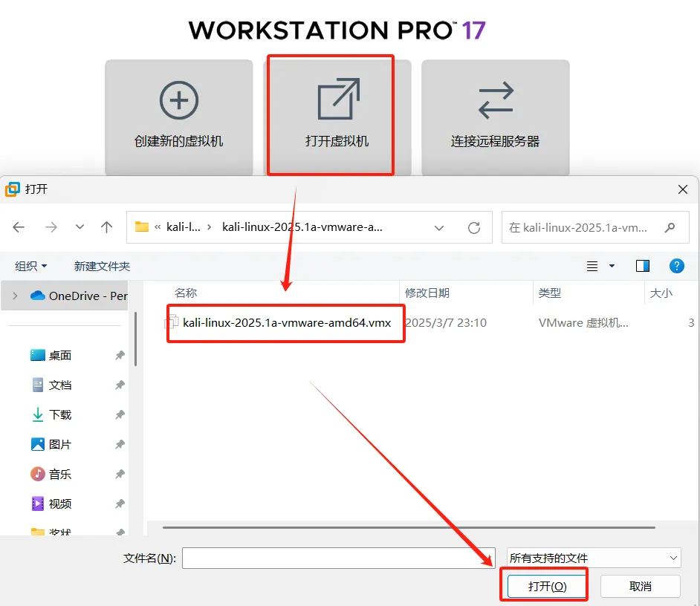
Task: Click the vmx file icon
Action: 172,322
